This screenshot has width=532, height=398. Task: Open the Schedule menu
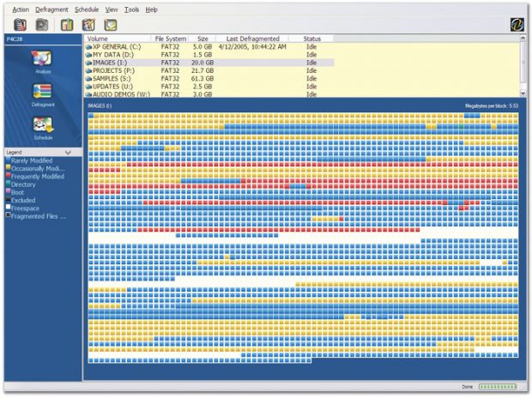87,9
